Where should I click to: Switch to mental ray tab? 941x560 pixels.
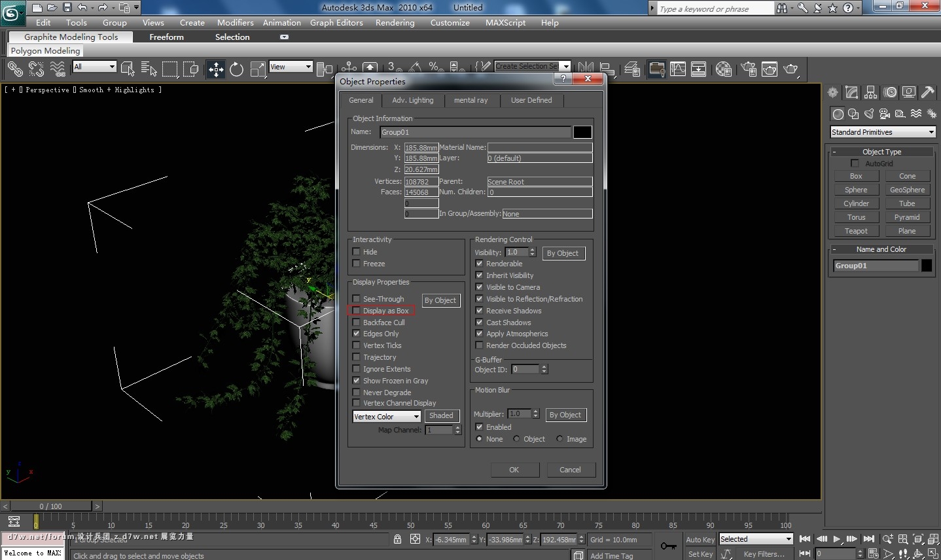471,100
